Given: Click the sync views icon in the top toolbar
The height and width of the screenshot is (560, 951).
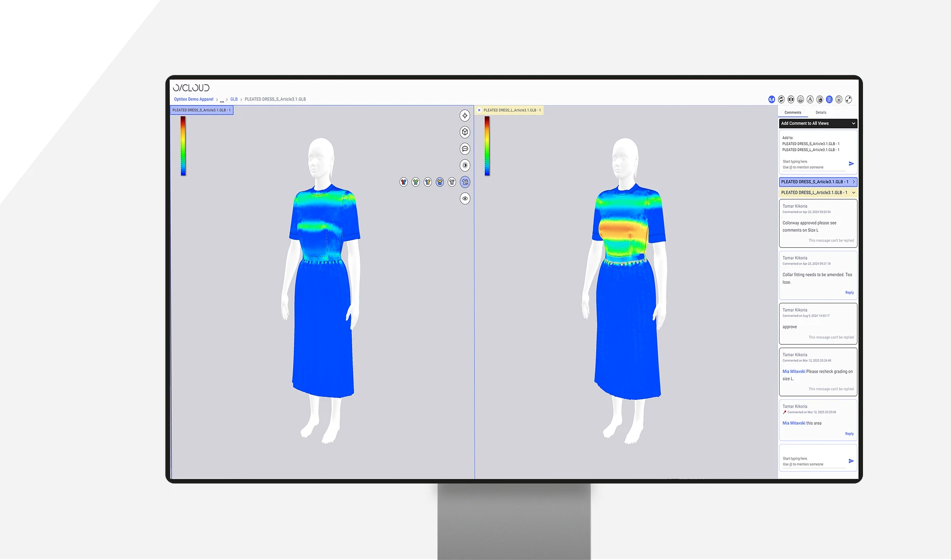Looking at the screenshot, I should pos(781,99).
